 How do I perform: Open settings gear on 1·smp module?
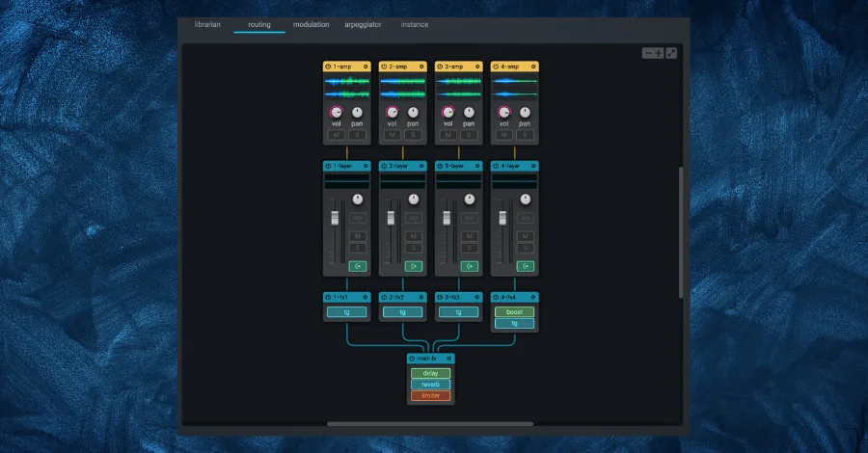click(366, 67)
